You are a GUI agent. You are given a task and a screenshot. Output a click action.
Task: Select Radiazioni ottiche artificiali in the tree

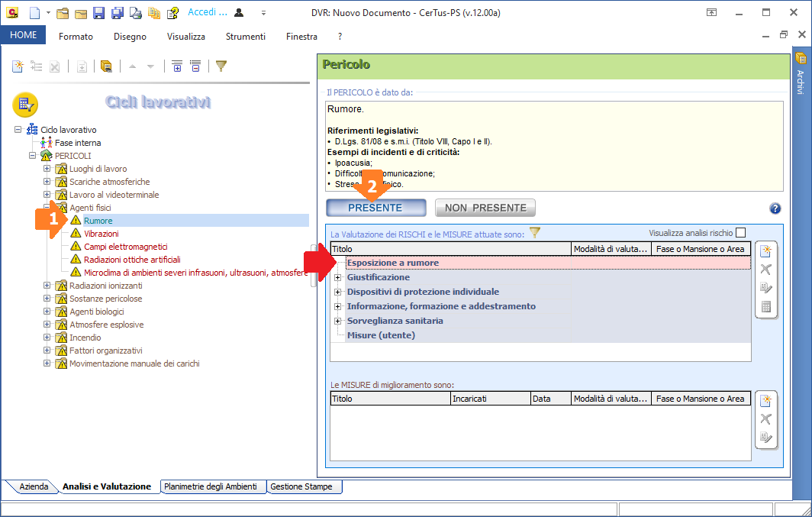click(x=132, y=260)
